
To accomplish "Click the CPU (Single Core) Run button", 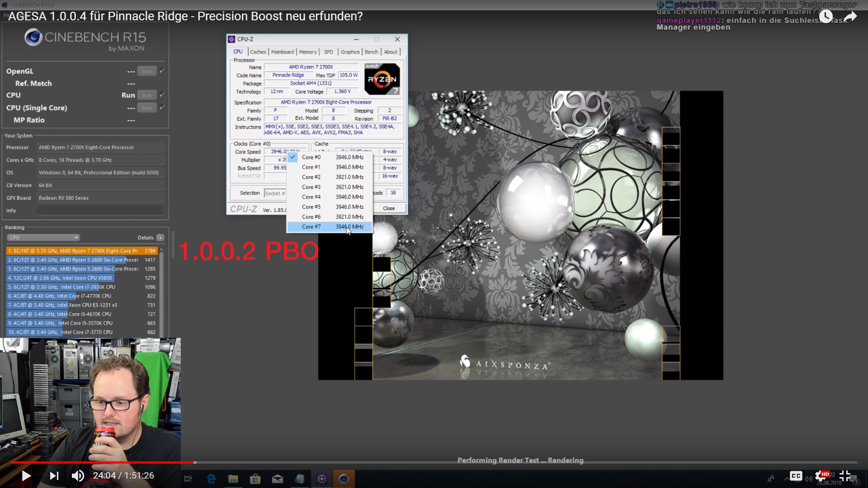I will pos(146,108).
